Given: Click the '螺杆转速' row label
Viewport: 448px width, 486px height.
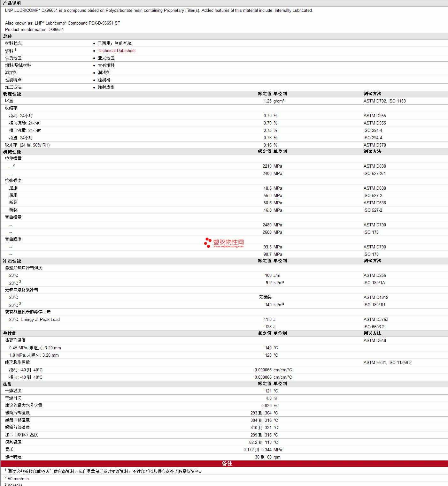Looking at the screenshot, I should [x=13, y=457].
